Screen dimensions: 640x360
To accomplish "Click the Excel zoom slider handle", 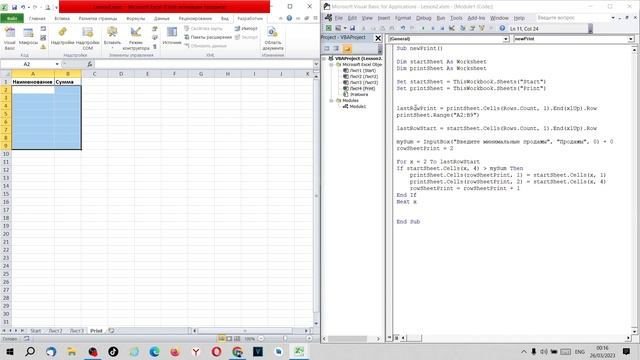I will click(x=285, y=338).
